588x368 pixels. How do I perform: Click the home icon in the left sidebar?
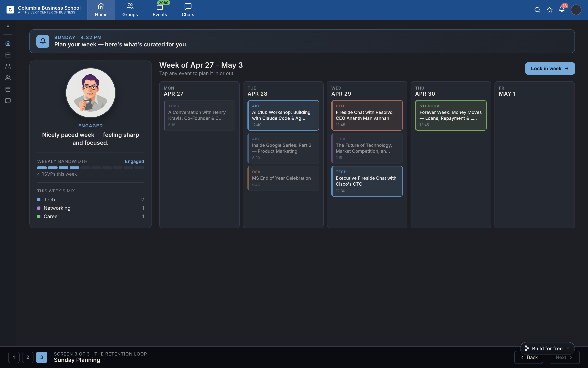click(x=8, y=43)
